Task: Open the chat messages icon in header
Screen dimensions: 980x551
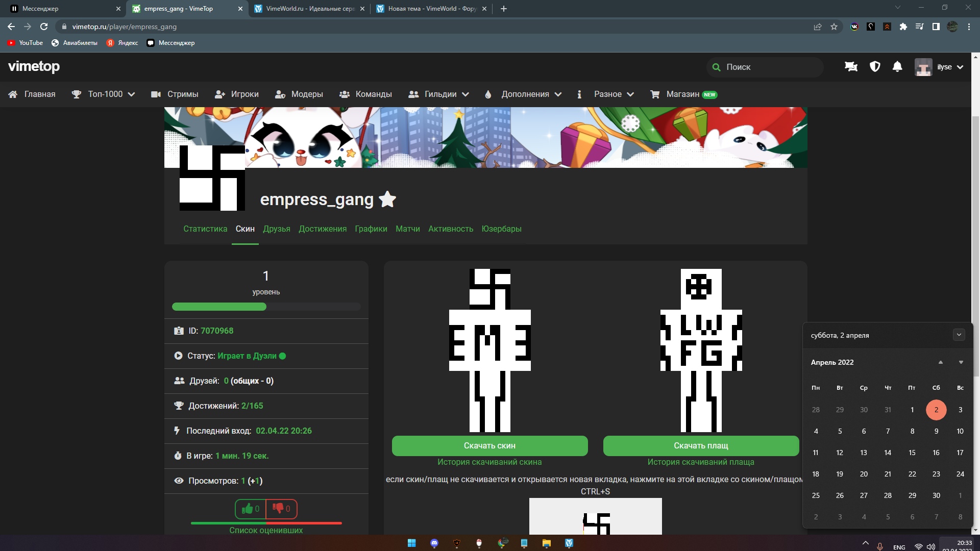Action: click(851, 67)
